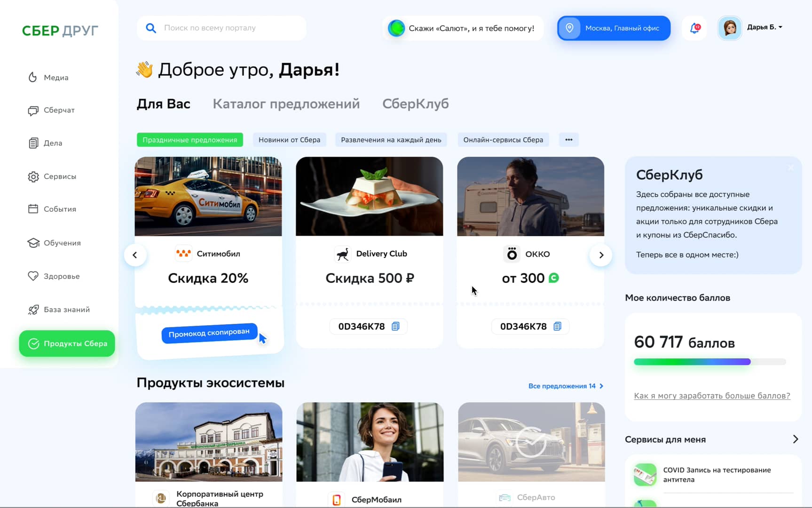The image size is (812, 508).
Task: Open Сервисы gear icon
Action: (x=33, y=176)
